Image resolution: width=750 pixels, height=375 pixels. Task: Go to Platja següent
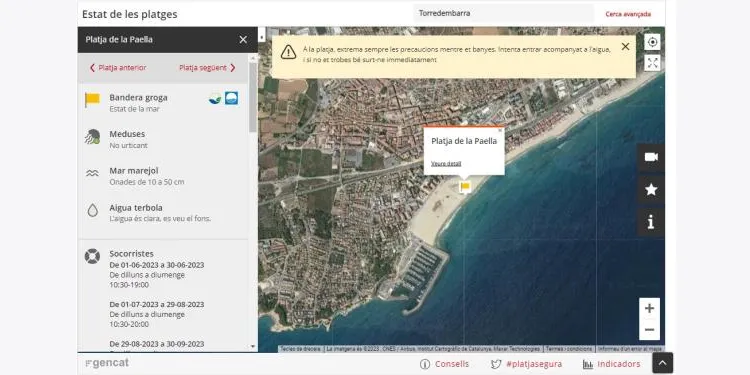[208, 68]
